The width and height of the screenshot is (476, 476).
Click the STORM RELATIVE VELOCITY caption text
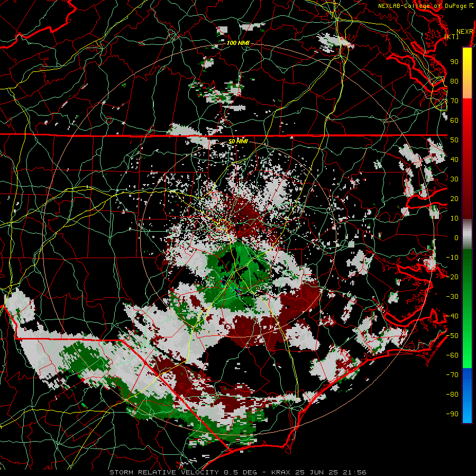[x=164, y=472]
